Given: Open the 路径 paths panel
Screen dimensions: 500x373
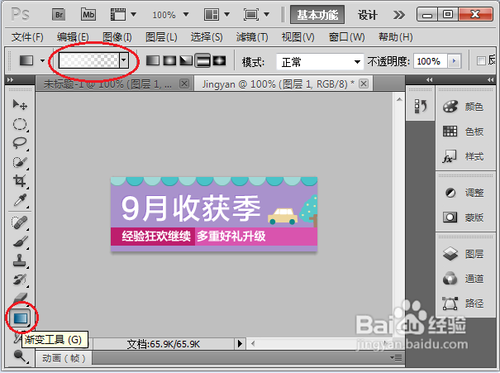Looking at the screenshot, I should 463,303.
